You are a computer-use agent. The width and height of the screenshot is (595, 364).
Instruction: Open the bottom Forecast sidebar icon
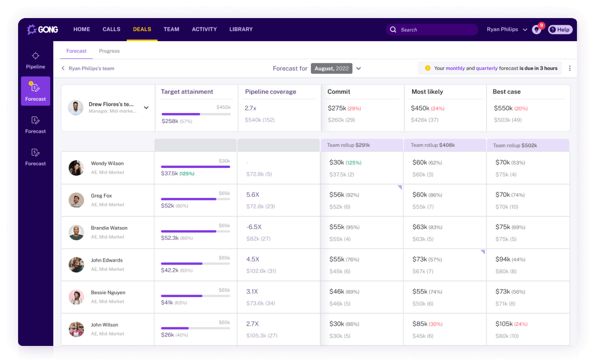coord(35,158)
